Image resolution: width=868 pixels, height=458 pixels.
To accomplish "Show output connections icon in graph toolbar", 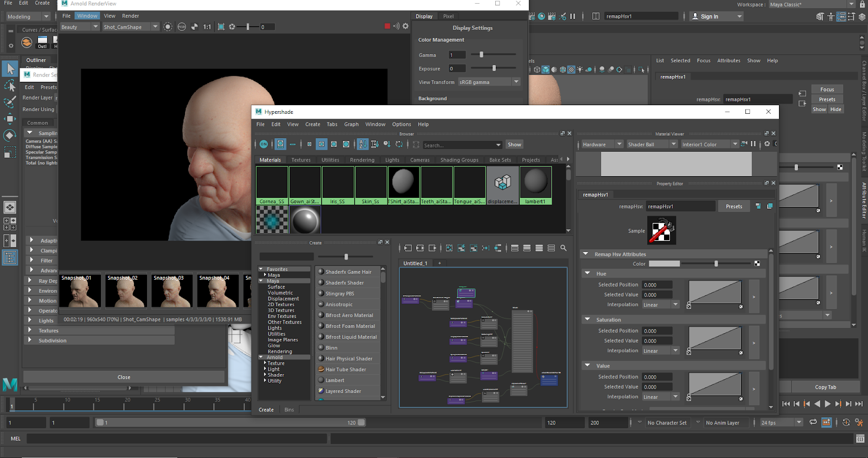I will tap(432, 248).
